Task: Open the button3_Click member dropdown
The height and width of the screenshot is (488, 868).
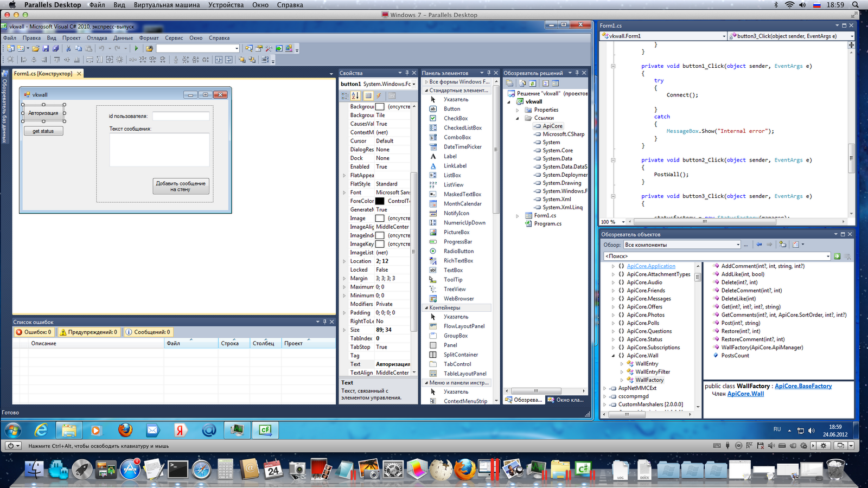Action: coord(852,36)
